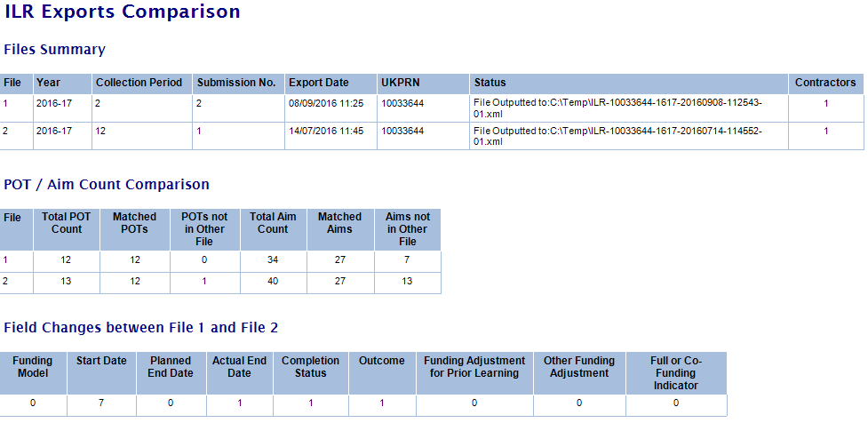
Task: Select the Start Date changes value 7
Action: click(x=101, y=403)
